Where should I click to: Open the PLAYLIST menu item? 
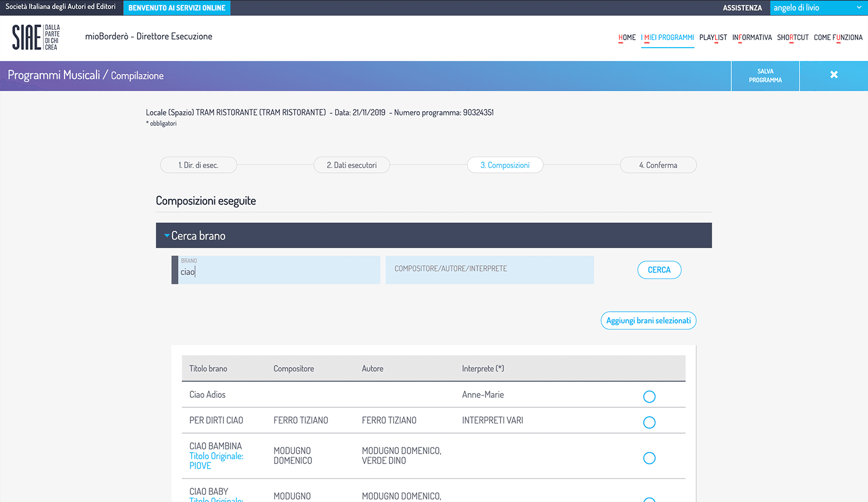pos(713,37)
